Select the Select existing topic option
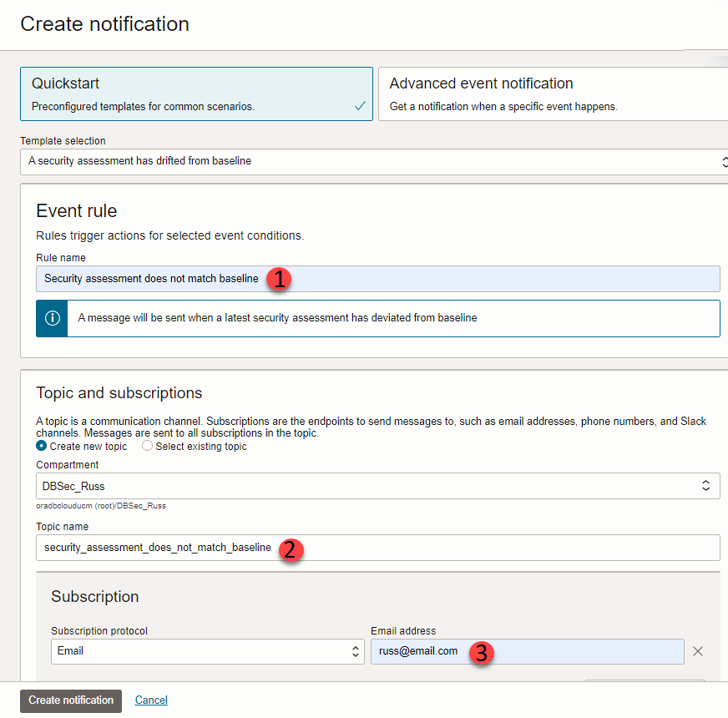 (x=147, y=446)
